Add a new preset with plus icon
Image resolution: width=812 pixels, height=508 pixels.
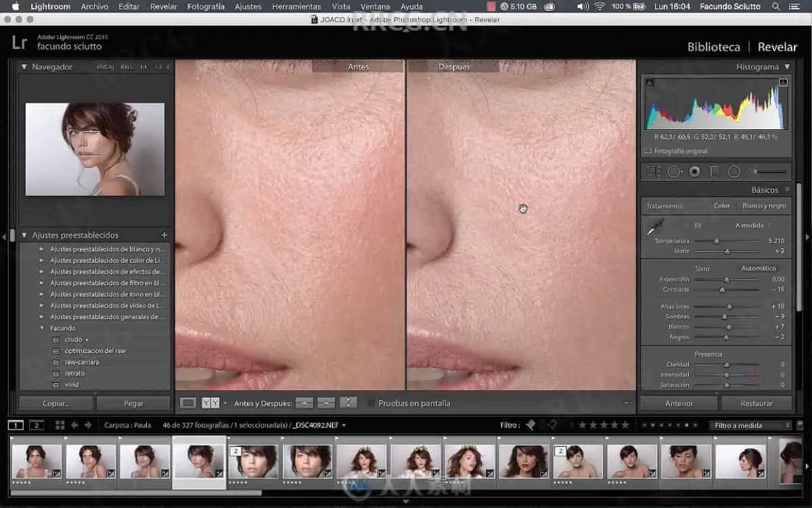click(x=164, y=235)
